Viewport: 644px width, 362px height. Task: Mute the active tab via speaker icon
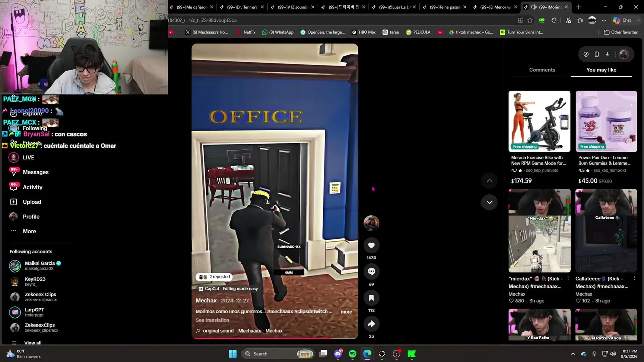point(534,7)
